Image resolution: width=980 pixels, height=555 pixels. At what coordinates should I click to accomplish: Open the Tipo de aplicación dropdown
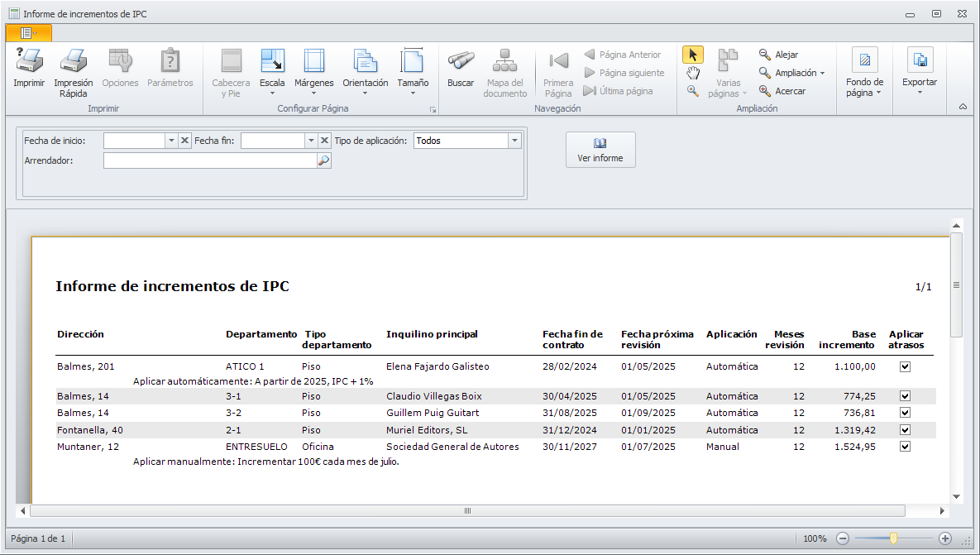click(514, 141)
